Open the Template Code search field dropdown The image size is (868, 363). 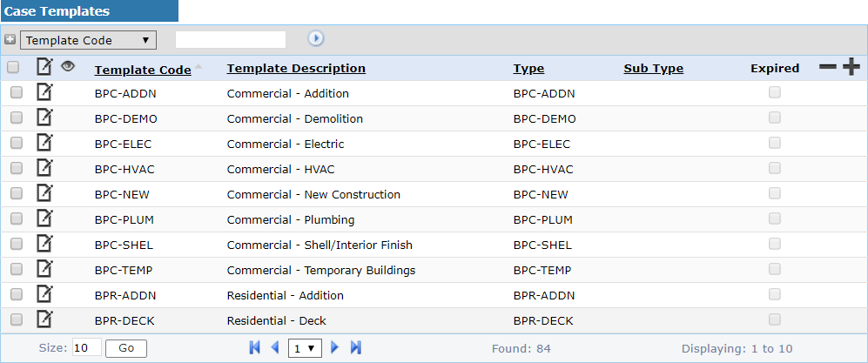[x=88, y=40]
